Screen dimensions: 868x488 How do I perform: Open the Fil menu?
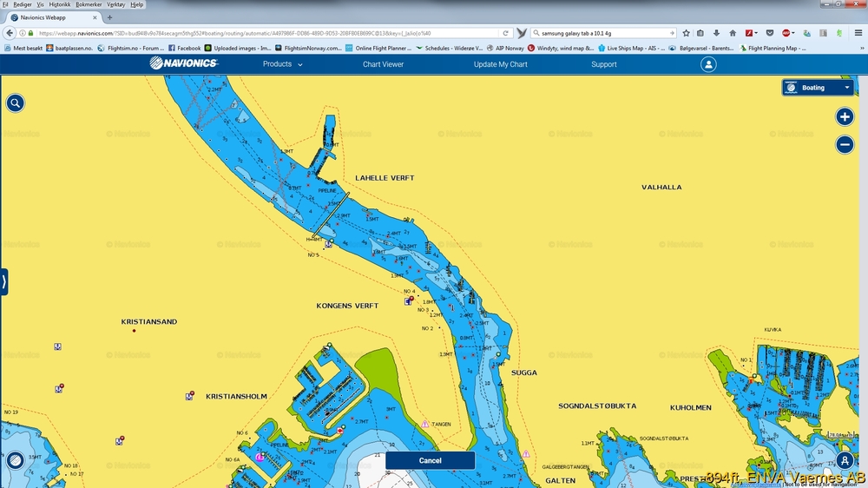point(5,4)
